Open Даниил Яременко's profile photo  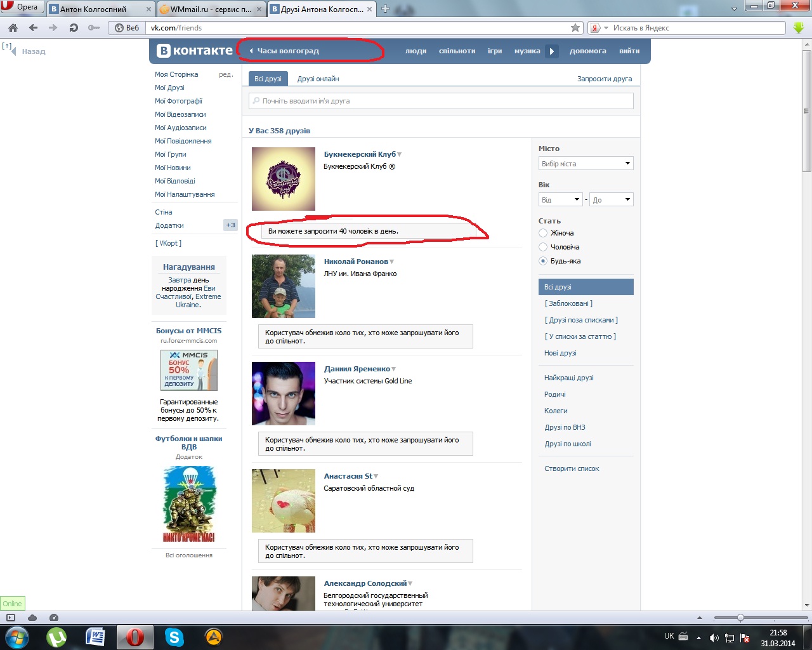click(284, 394)
